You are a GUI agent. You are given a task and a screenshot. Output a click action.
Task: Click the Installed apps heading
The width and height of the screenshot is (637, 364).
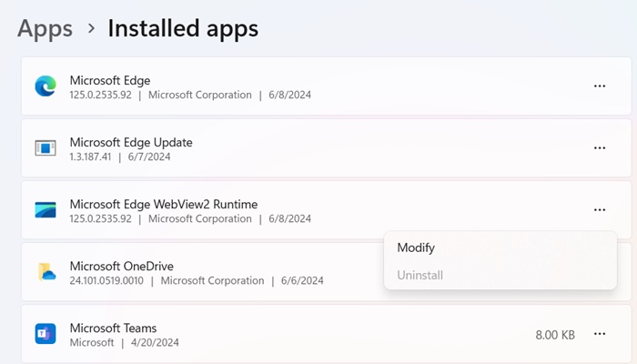pyautogui.click(x=183, y=28)
